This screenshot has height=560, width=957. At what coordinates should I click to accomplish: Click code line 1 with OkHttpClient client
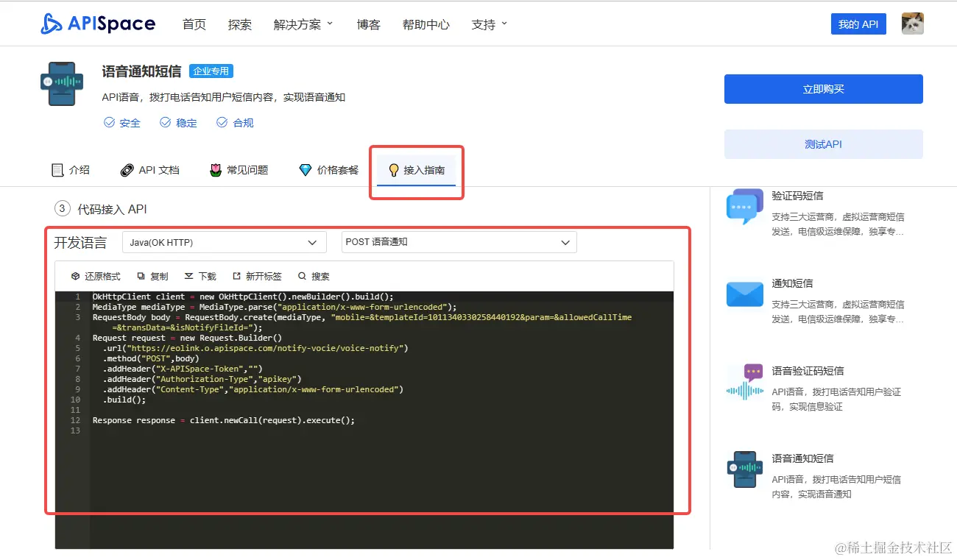(243, 297)
